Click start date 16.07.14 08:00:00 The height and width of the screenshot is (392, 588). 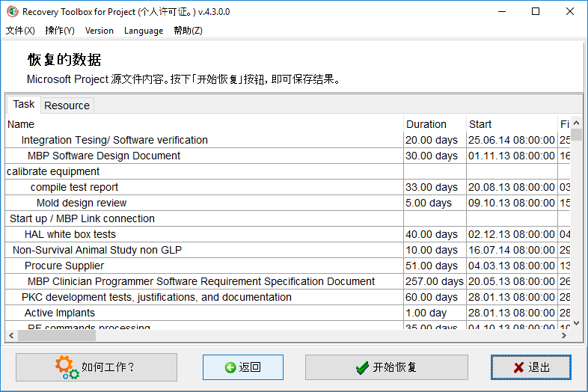click(x=512, y=250)
